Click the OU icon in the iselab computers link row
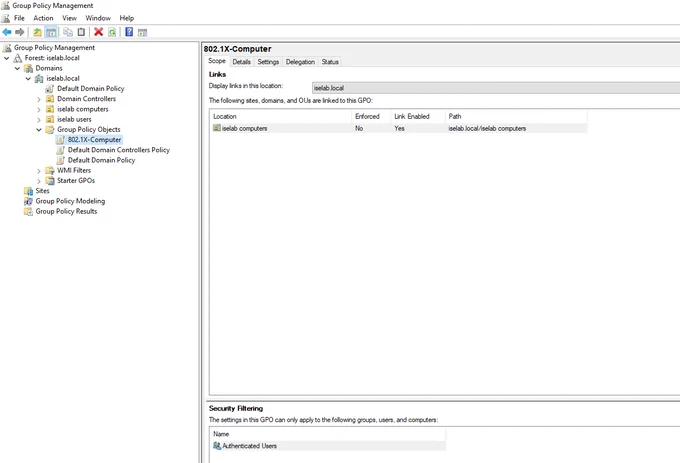Image resolution: width=680 pixels, height=463 pixels. point(217,128)
